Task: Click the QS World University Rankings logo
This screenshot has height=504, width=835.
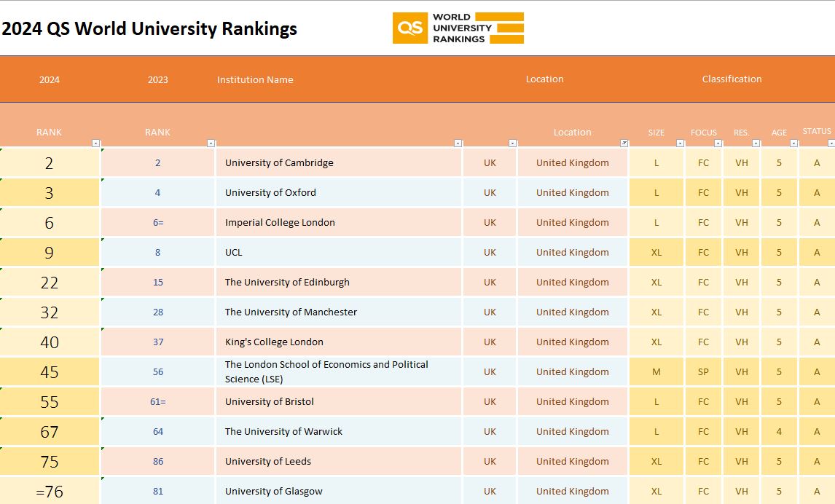Action: pyautogui.click(x=458, y=28)
